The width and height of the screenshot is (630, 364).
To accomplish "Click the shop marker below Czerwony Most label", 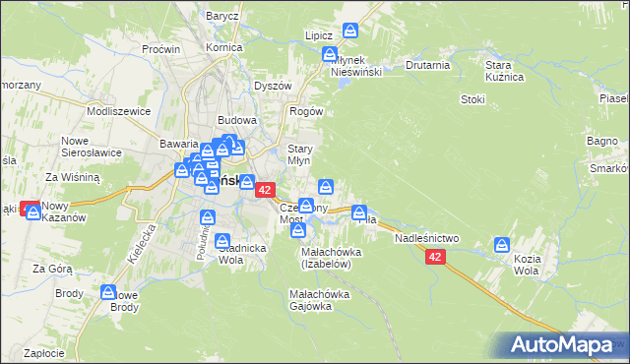I will point(297,231).
